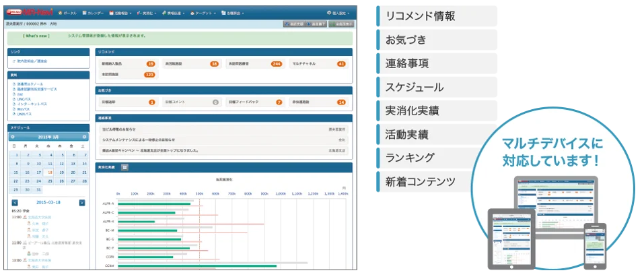Click the BC-M chart row label
This screenshot has width=644, height=279.
tap(109, 230)
